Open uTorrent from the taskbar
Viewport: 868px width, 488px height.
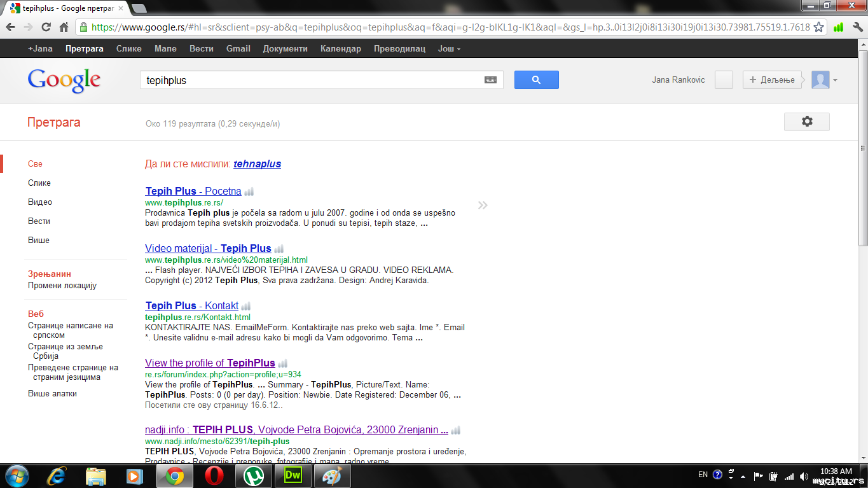(254, 476)
